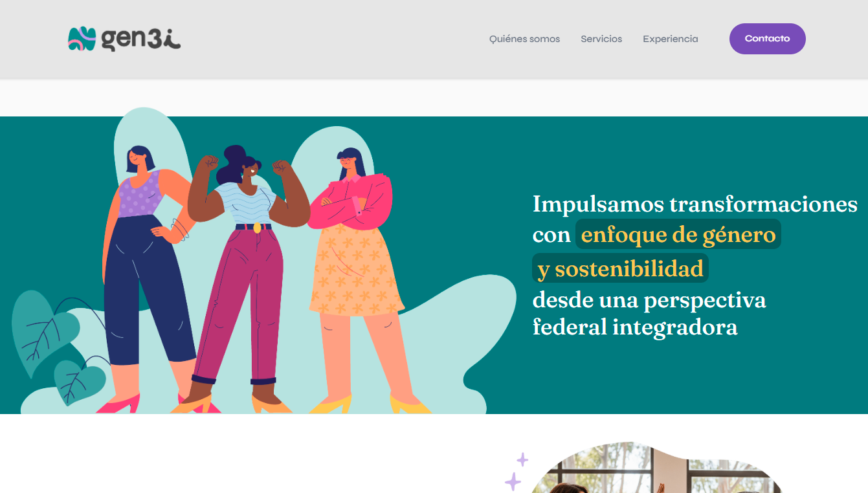Click the highlighted phrase y sostenibilidad
This screenshot has width=868, height=493.
(x=619, y=268)
